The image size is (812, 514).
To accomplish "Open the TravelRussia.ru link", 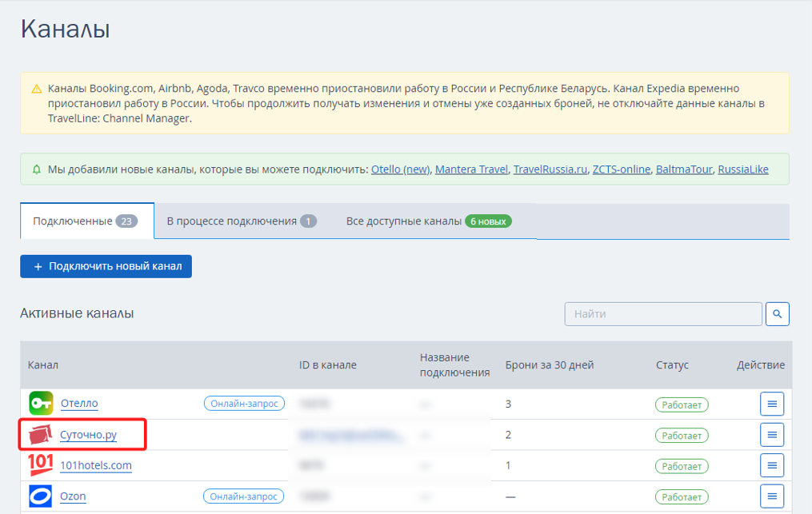I will point(550,169).
